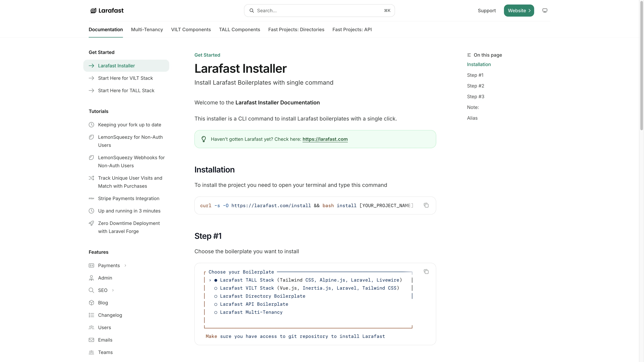Copy the curl install command
644x362 pixels.
coord(426,205)
